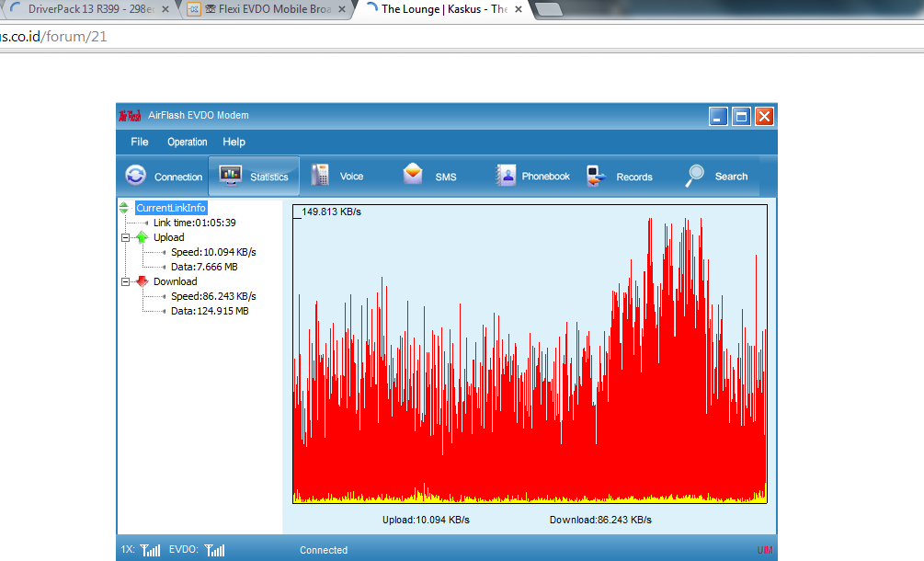Open the Phonebook contact icon
The height and width of the screenshot is (561, 924).
tap(506, 175)
